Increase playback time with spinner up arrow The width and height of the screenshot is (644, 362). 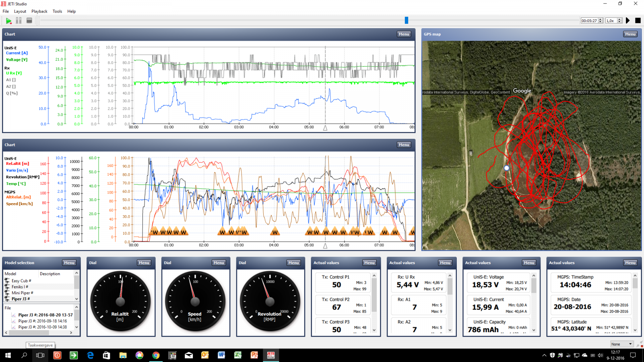click(601, 19)
